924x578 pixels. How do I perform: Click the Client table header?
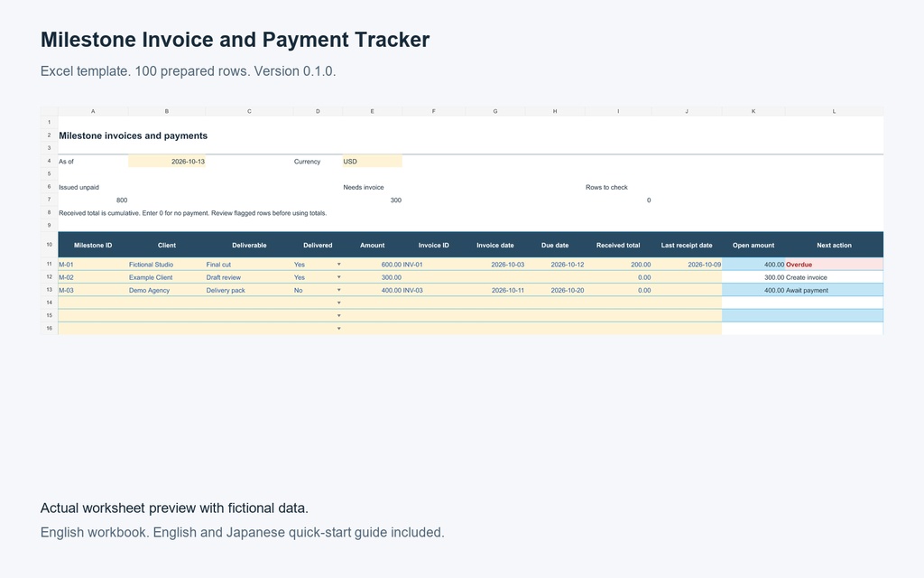pyautogui.click(x=167, y=246)
